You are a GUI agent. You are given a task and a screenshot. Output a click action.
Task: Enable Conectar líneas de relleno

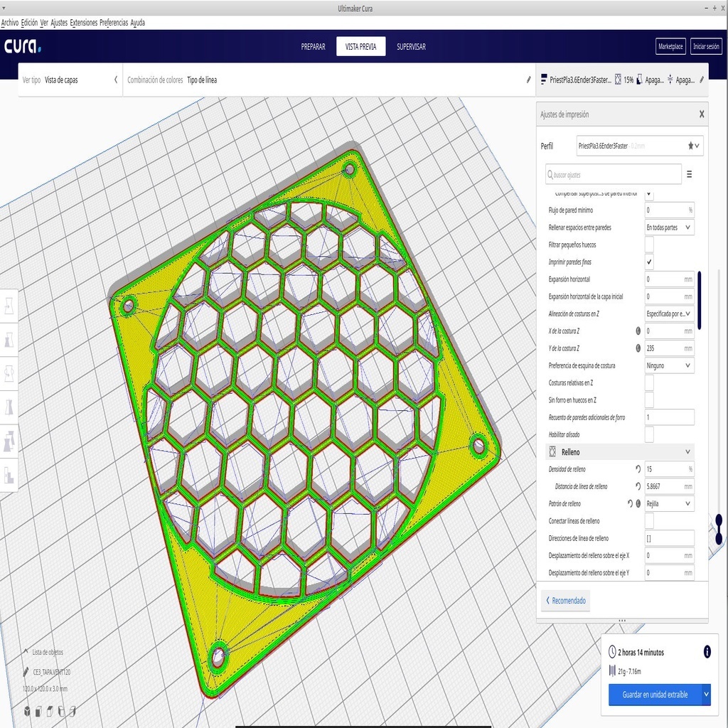click(x=649, y=520)
